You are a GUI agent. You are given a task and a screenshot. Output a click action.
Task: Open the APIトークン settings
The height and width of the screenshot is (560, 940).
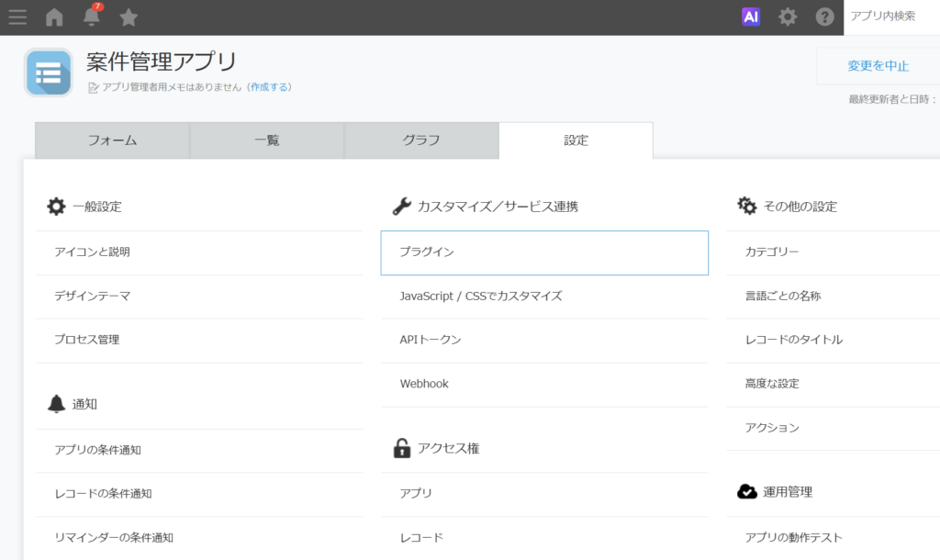[431, 340]
